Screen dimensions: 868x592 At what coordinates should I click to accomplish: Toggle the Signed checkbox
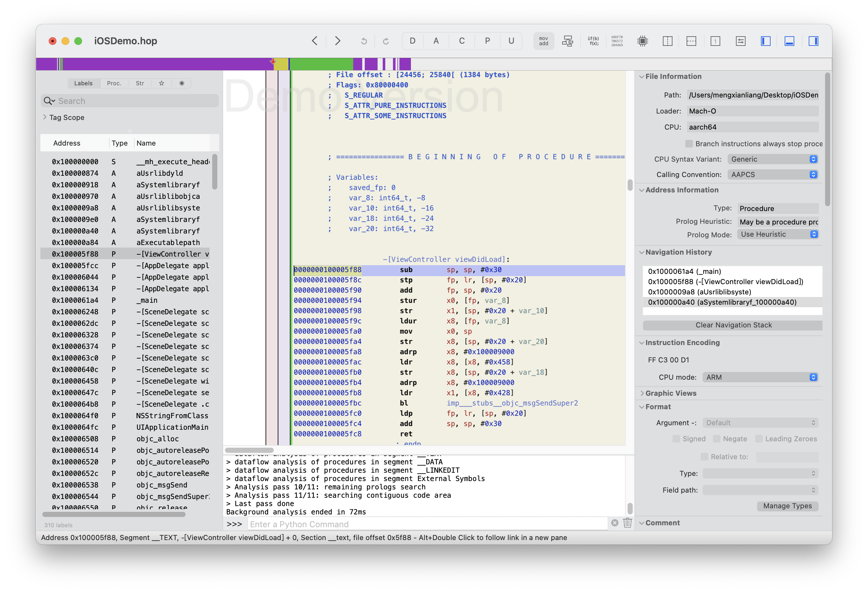pyautogui.click(x=676, y=439)
